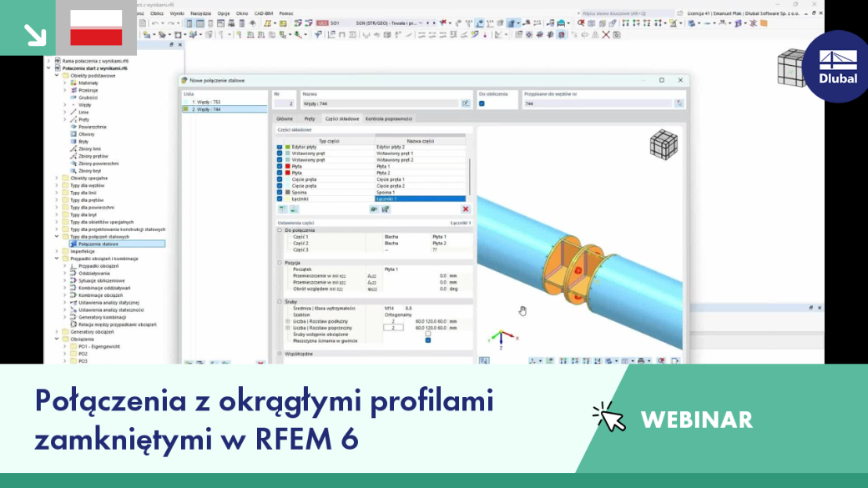Viewport: 868px width, 488px height.
Task: Click the component library icon below parts list
Action: pos(374,209)
